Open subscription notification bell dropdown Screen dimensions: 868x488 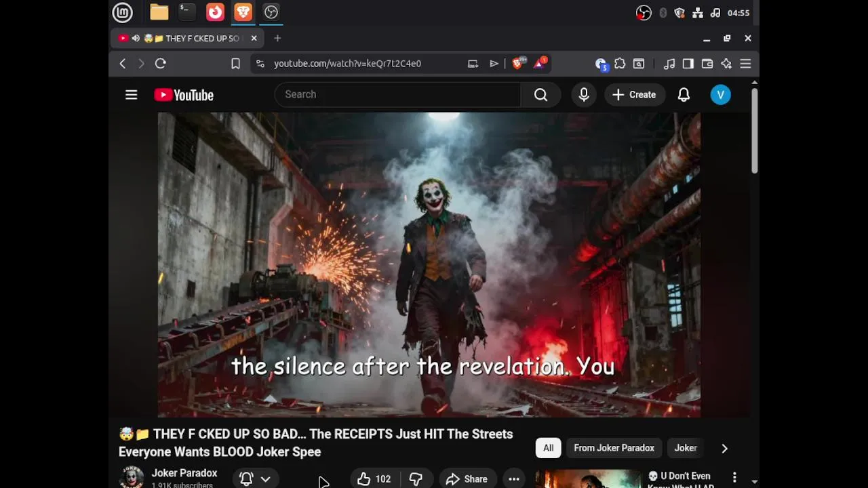pos(255,479)
